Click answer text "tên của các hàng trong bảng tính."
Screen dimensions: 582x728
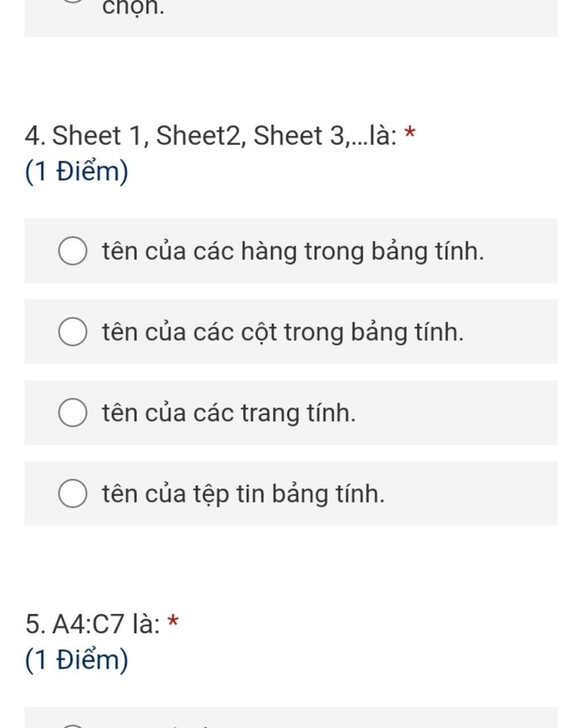[x=293, y=251]
